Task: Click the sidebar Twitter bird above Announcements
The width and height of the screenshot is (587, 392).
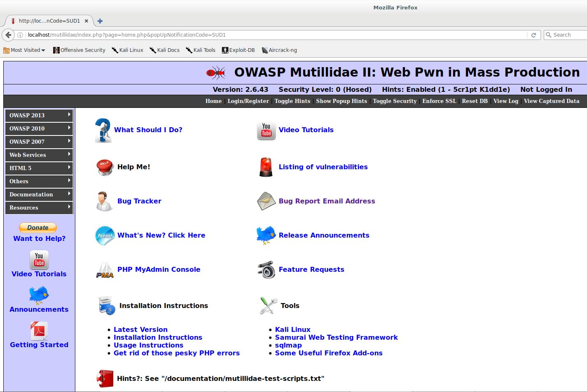Action: pos(39,295)
